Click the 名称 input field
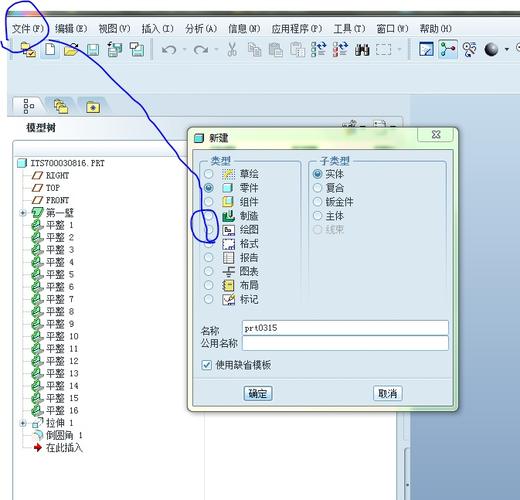Screen dimensions: 520x500 pos(345,328)
